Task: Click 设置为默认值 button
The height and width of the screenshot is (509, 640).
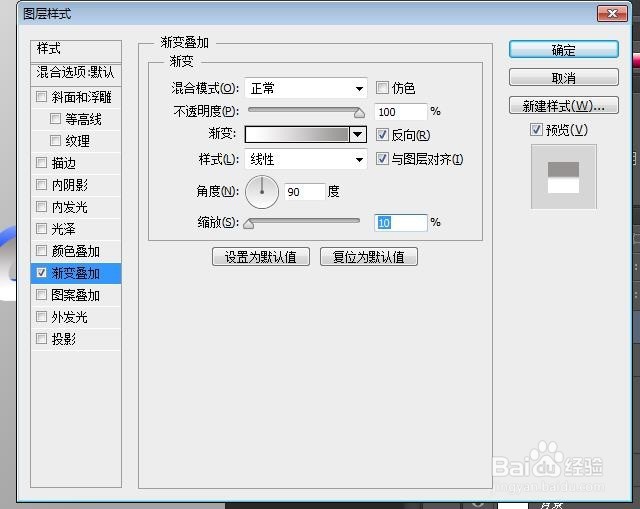Action: coord(260,257)
